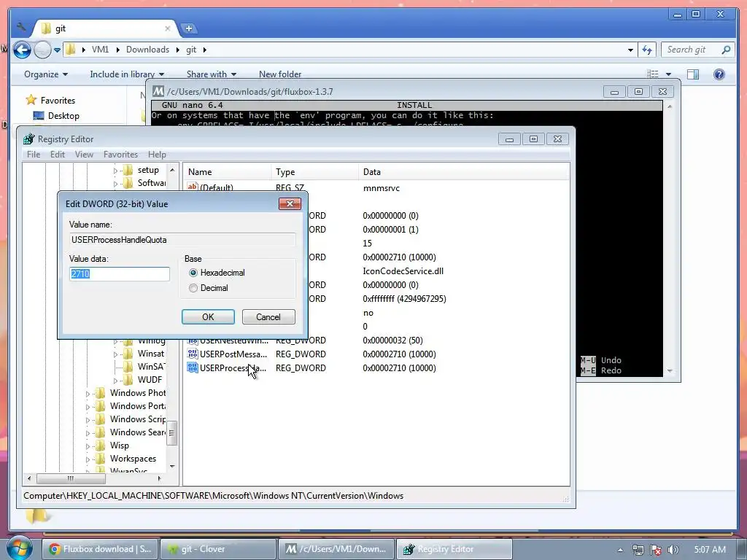Click Favorites star in navigation pane
747x560 pixels.
(x=31, y=100)
